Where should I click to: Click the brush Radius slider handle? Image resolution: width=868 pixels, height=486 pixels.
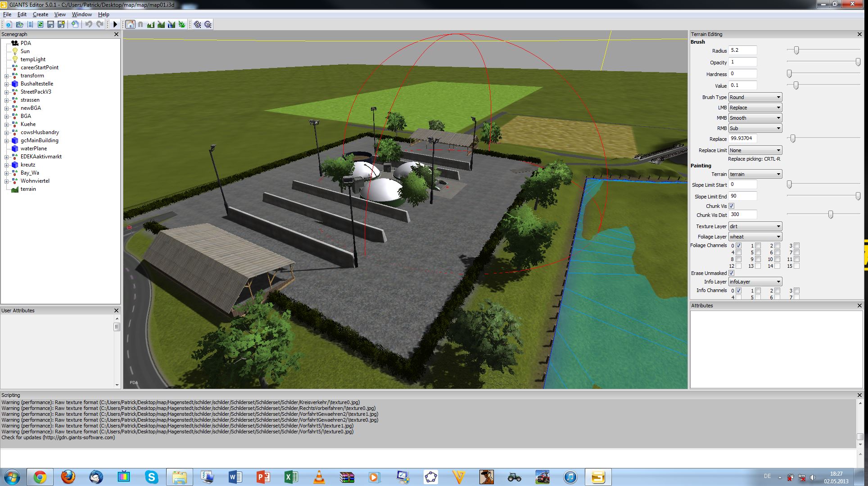(x=796, y=50)
